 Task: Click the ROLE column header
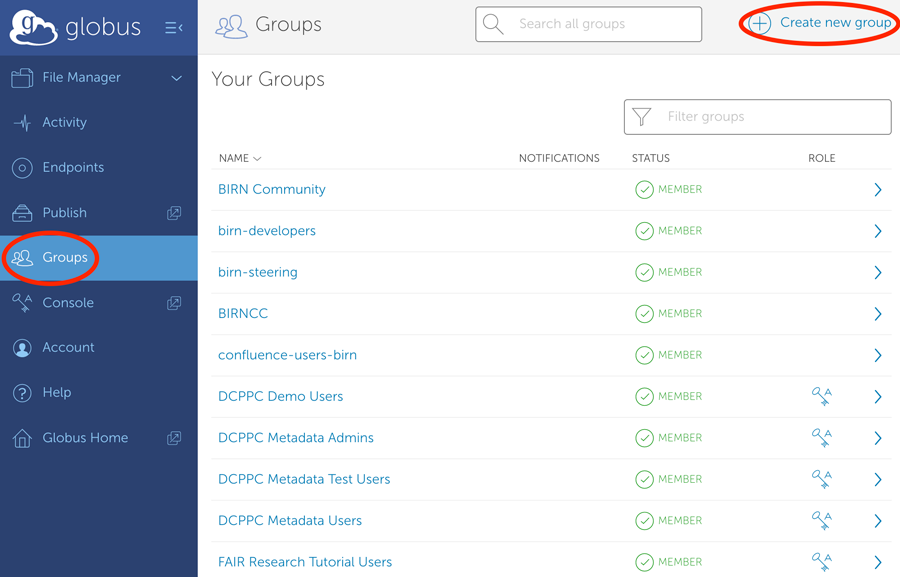822,158
